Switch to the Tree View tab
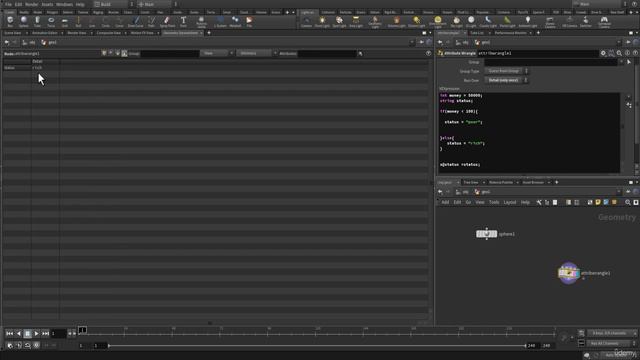This screenshot has height=360, width=640. point(471,182)
